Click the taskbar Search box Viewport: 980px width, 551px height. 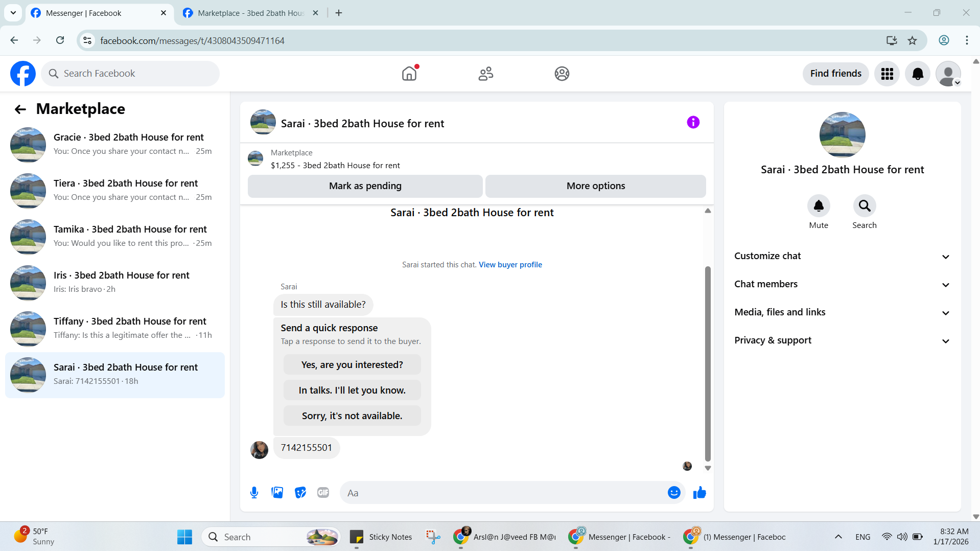(272, 537)
